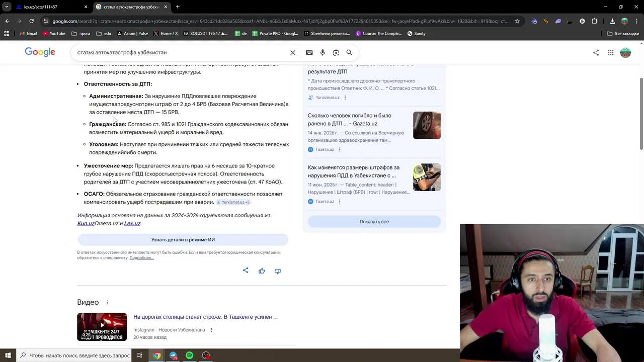
Task: Click the magnifier search submit icon
Action: [349, 52]
